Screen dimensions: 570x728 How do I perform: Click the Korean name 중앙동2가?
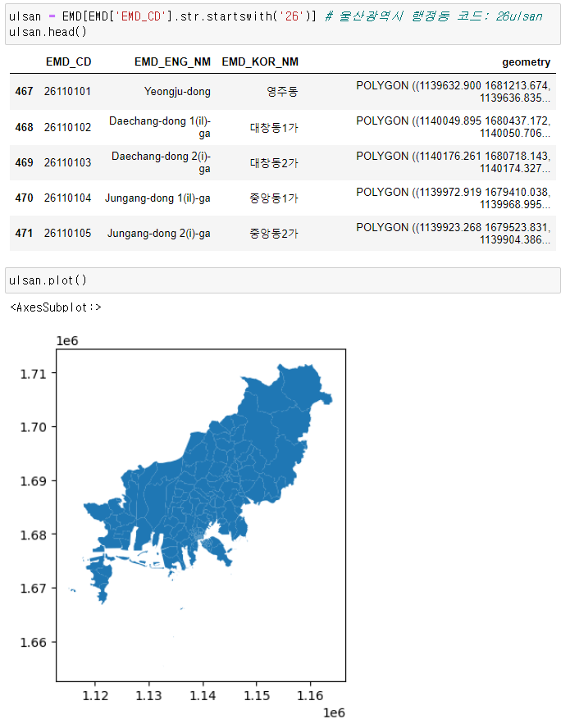[x=274, y=234]
